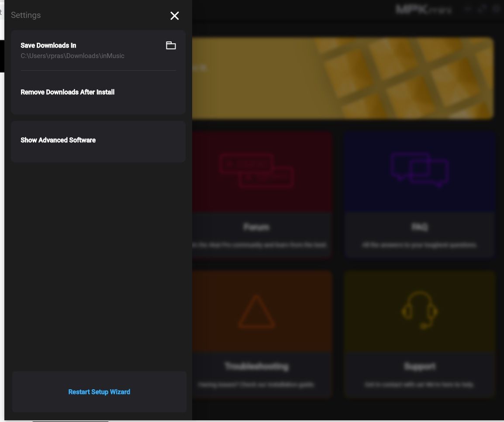Click the inMusic downloads path text

point(72,56)
